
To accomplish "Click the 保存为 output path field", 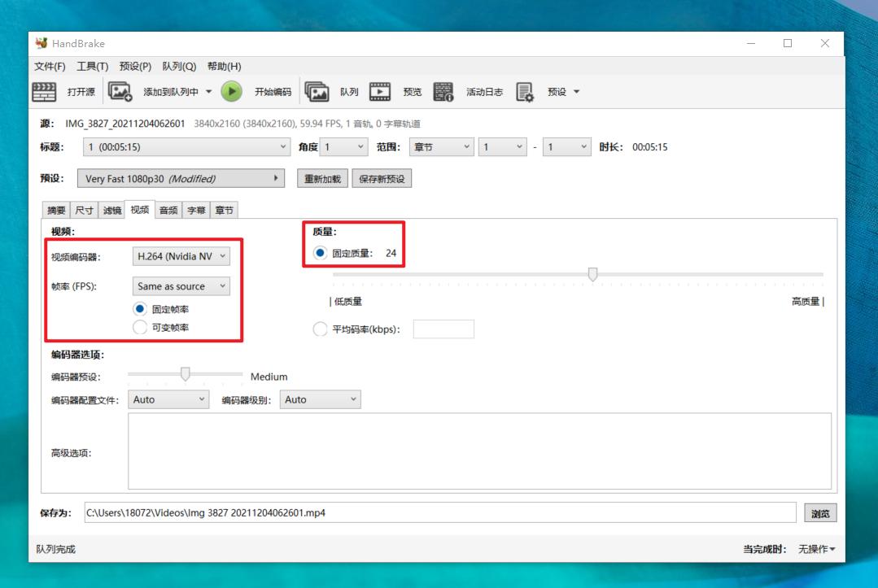I will coord(439,513).
